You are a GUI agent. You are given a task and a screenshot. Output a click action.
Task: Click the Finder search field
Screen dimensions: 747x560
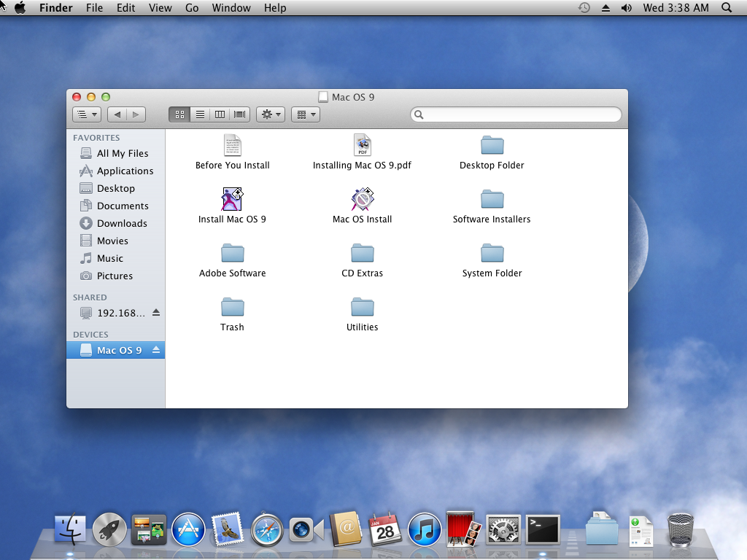[x=516, y=114]
